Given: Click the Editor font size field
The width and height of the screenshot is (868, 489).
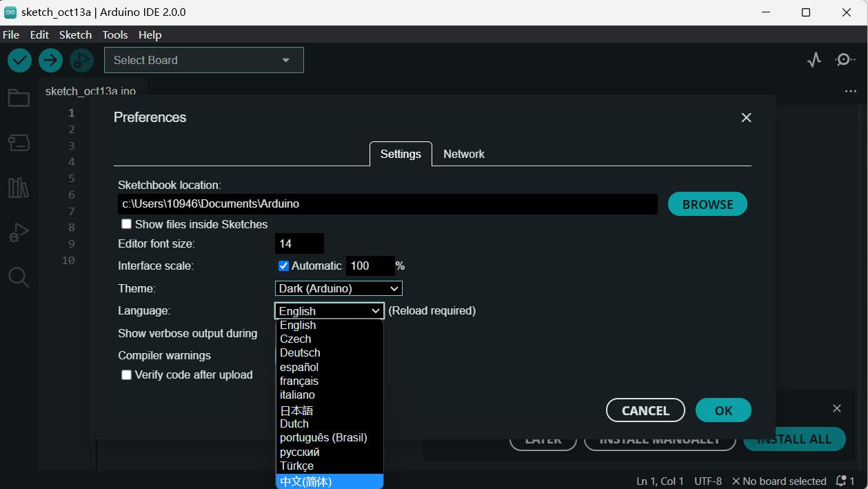Looking at the screenshot, I should tap(299, 243).
